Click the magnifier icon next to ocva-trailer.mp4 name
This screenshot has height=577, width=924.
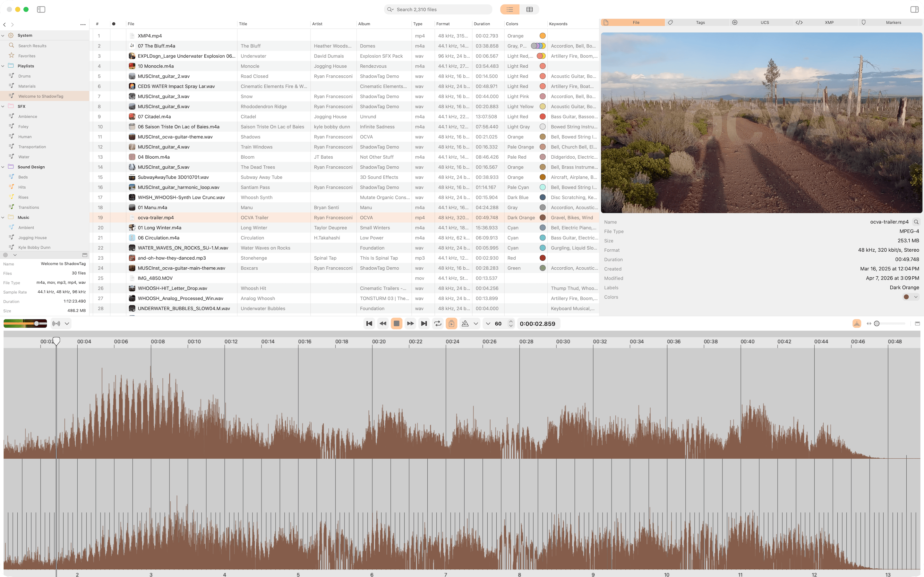[917, 222]
